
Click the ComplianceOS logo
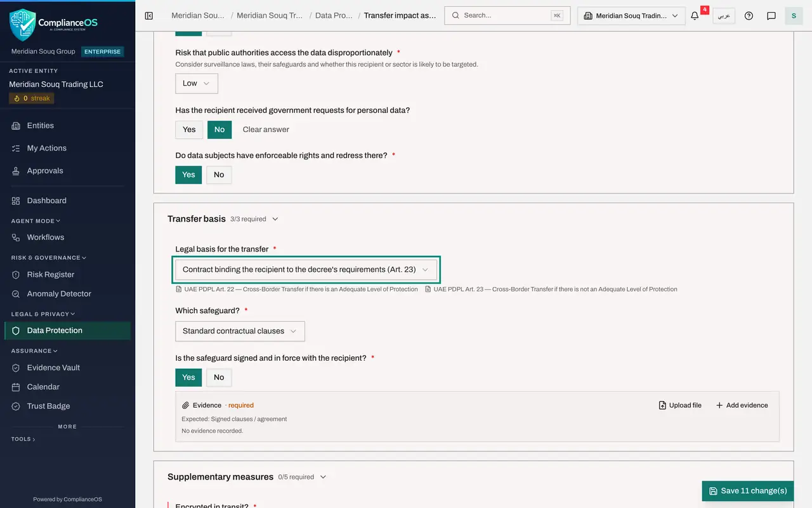click(54, 24)
